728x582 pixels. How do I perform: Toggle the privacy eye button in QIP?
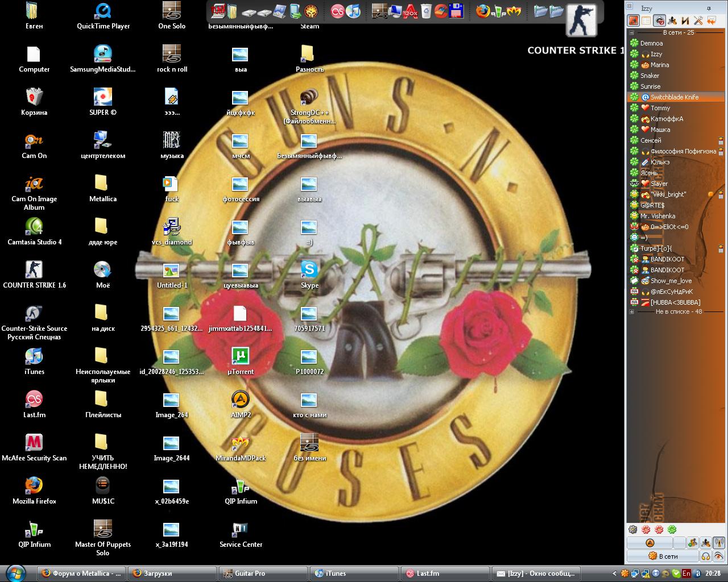(x=718, y=556)
